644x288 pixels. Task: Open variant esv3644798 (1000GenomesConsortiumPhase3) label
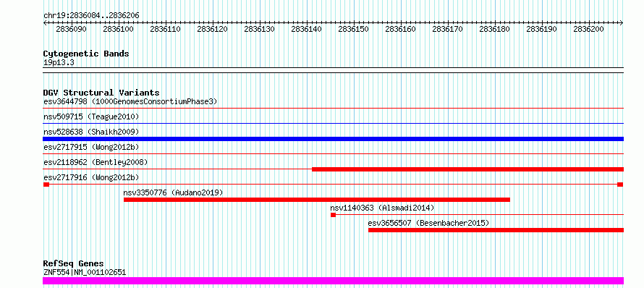(x=130, y=101)
